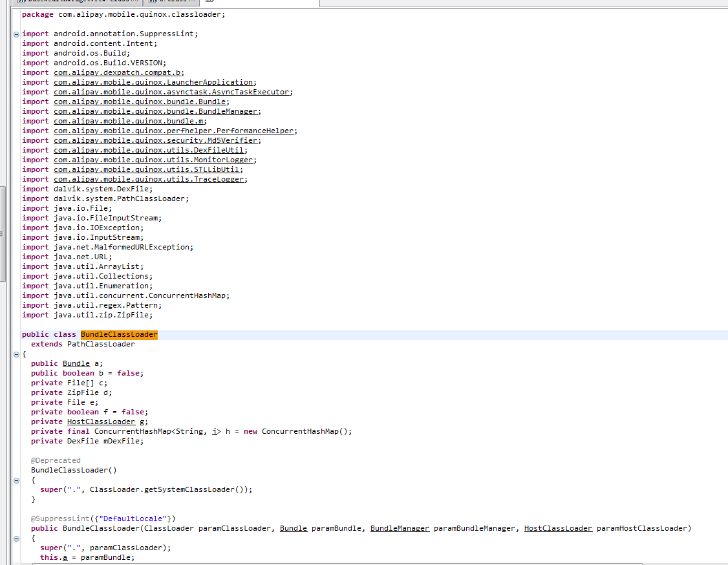
Task: Follow the import link ending in bundle.Bundle
Action: pos(140,101)
